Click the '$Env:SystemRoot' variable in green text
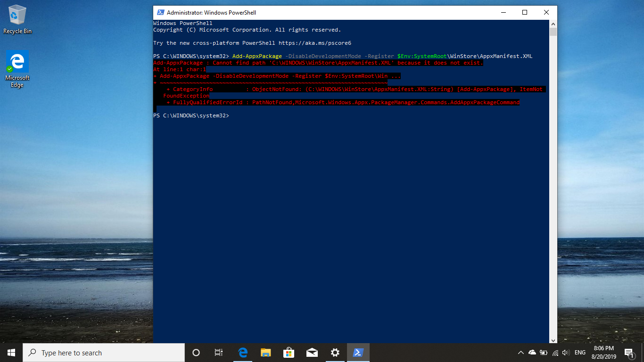 (422, 56)
